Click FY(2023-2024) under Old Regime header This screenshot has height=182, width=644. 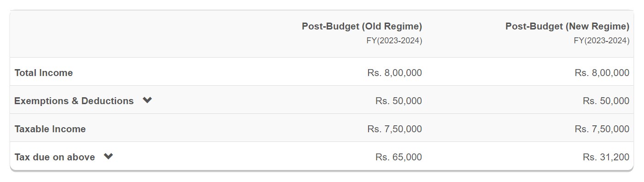[394, 41]
